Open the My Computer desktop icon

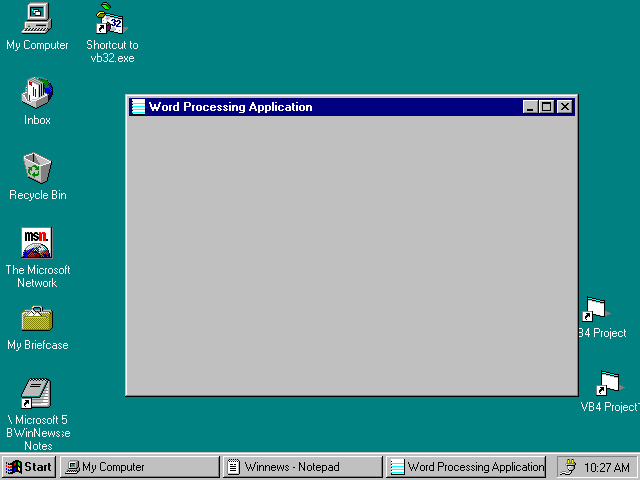(37, 18)
